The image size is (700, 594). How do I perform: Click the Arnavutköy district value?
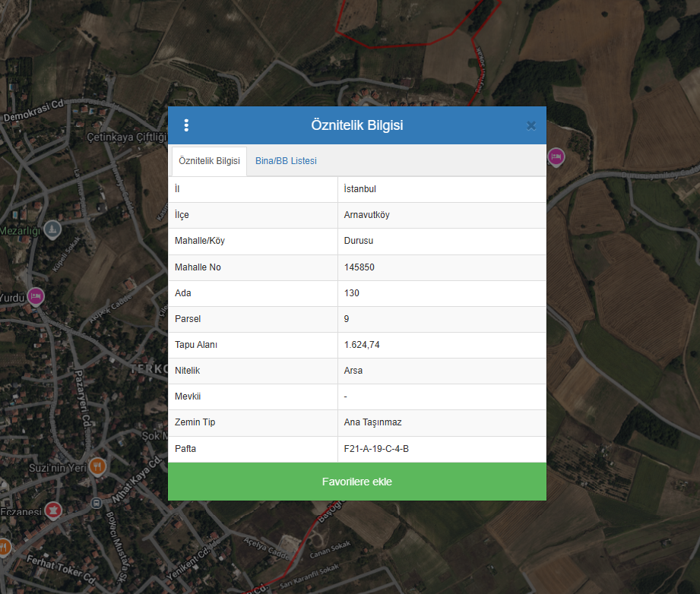pyautogui.click(x=366, y=215)
